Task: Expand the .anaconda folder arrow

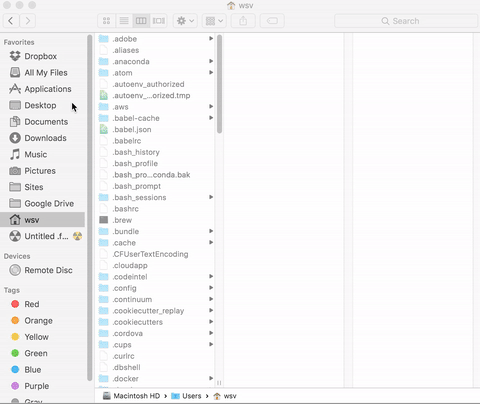Action: tap(211, 61)
